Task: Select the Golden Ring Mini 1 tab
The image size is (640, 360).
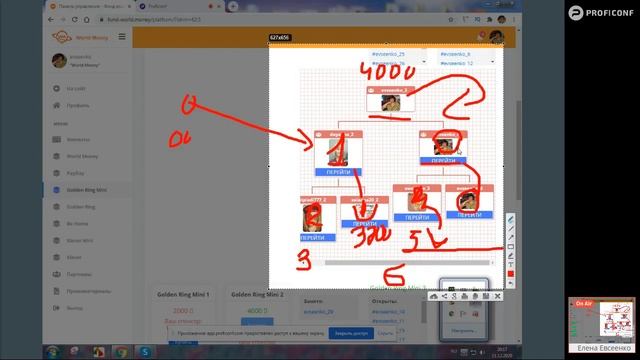Action: [183, 294]
